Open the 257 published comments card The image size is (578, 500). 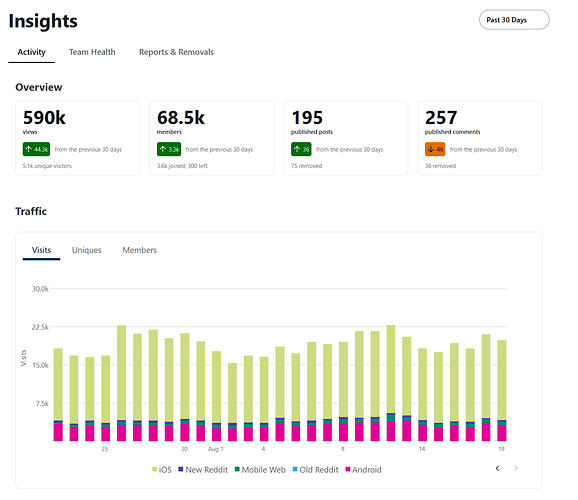pyautogui.click(x=480, y=138)
